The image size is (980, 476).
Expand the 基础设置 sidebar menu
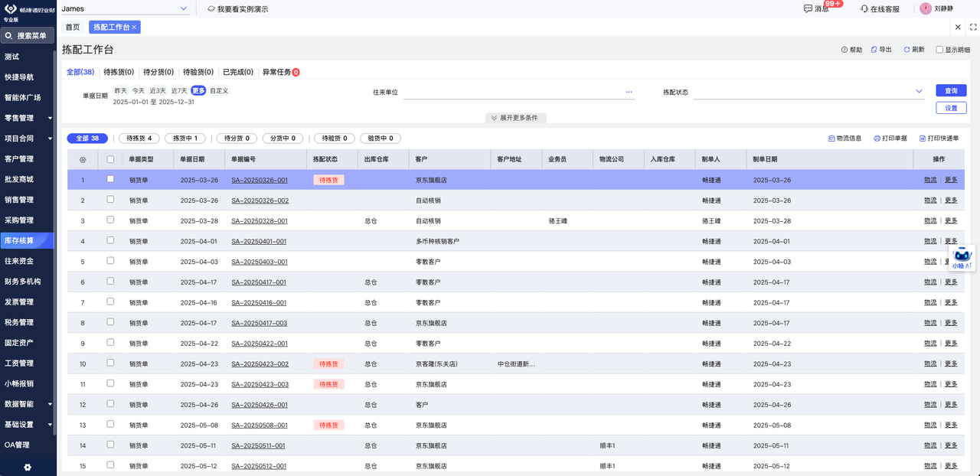coord(50,424)
